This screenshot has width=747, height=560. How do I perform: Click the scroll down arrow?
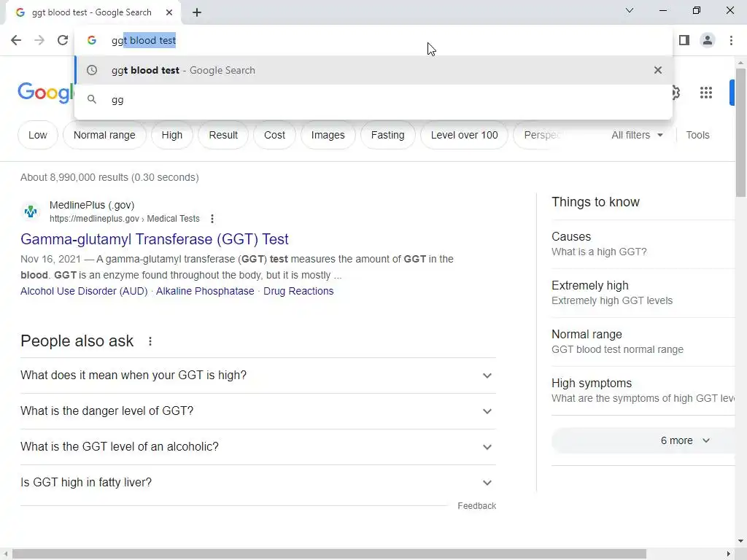(740, 541)
